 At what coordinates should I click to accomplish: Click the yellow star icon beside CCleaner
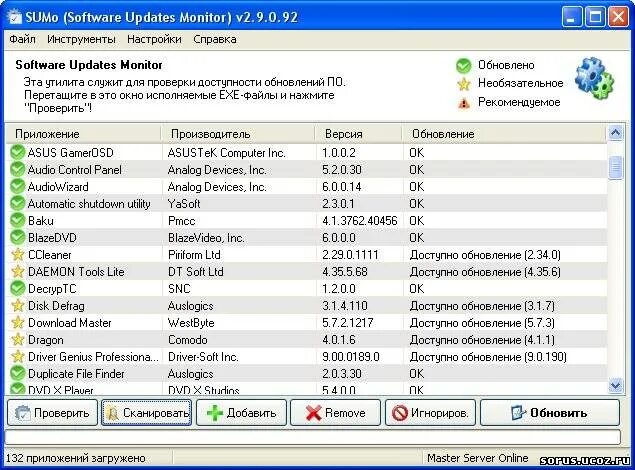tap(17, 255)
